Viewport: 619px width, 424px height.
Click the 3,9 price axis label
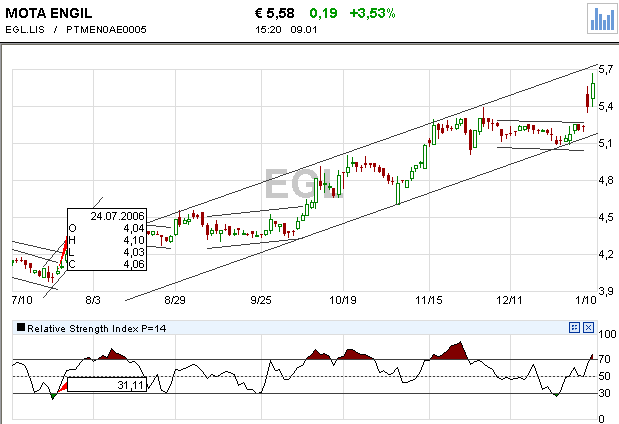click(606, 291)
